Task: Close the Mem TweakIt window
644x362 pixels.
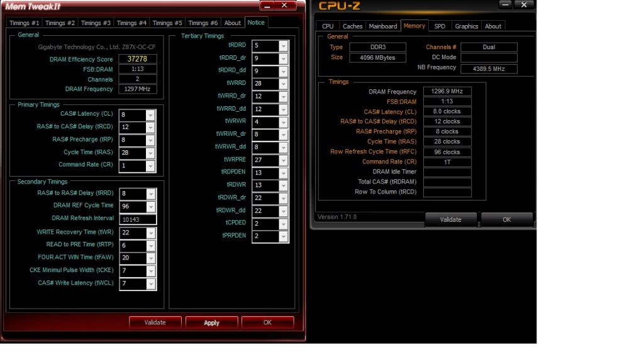Action: click(284, 5)
